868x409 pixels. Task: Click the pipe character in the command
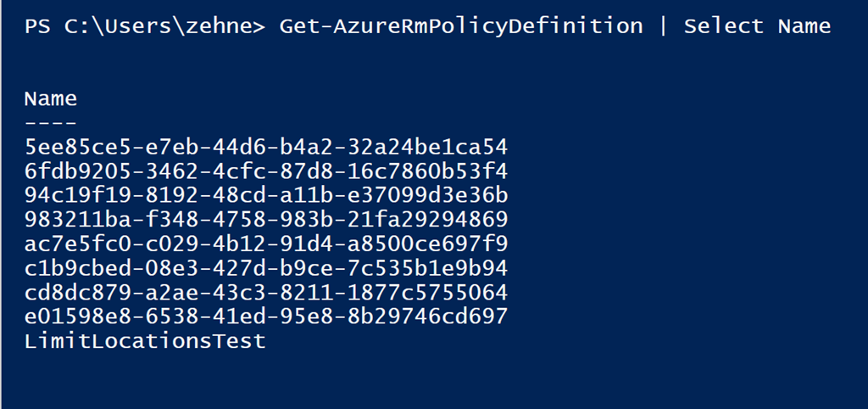point(664,26)
